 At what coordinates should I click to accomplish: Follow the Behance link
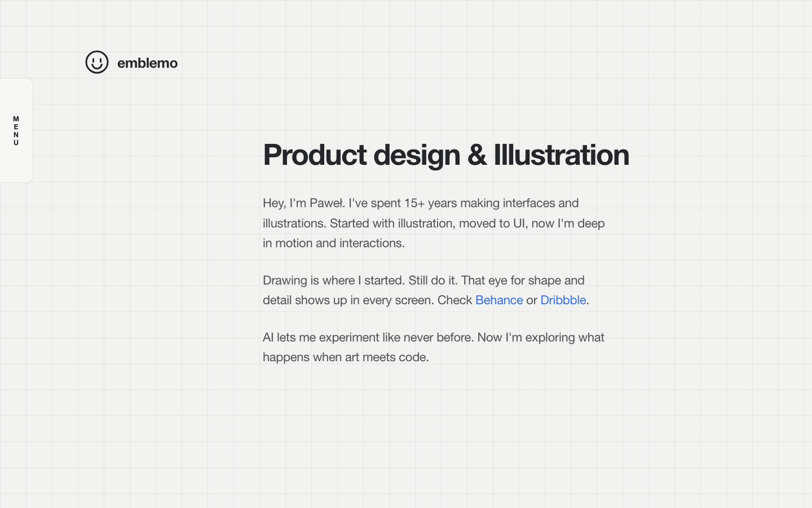pos(499,300)
